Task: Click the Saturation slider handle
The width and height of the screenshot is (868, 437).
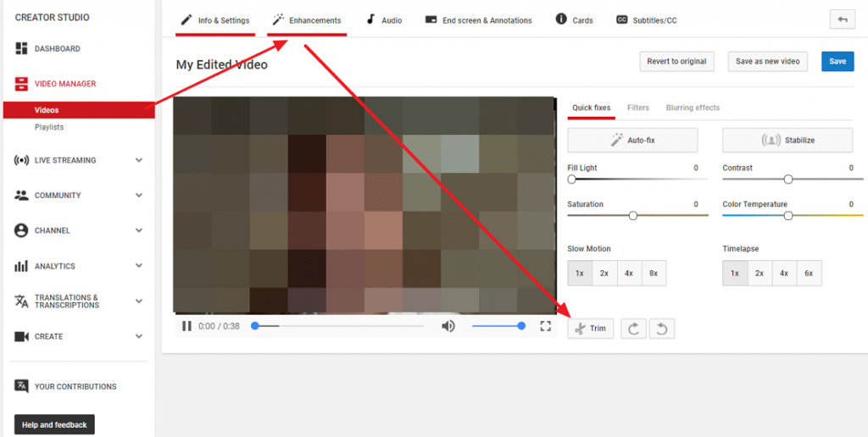Action: pyautogui.click(x=633, y=216)
